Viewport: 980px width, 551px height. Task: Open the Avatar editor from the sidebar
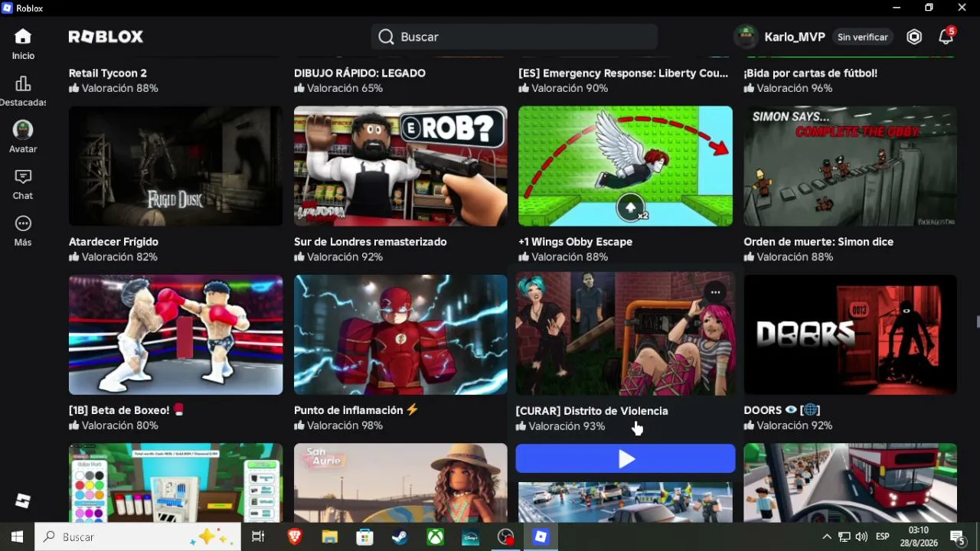[23, 137]
